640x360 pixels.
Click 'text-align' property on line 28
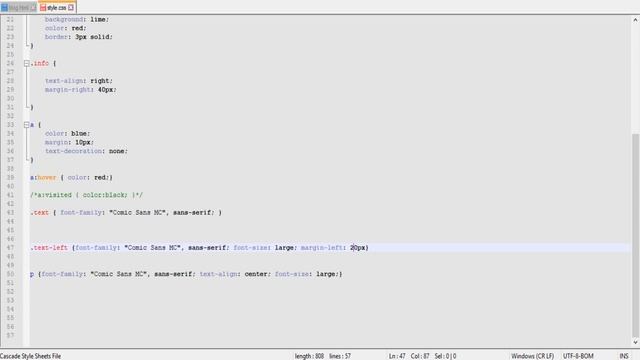(x=64, y=81)
